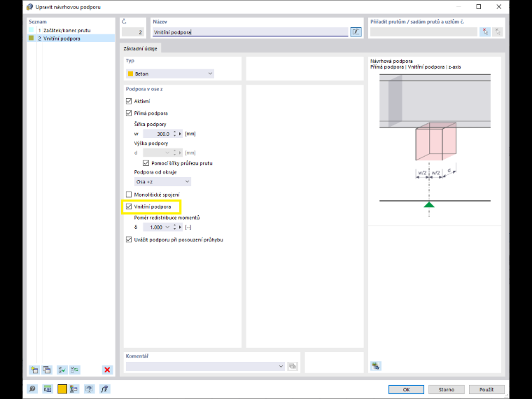Click the arrow icon next to width w
The image size is (532, 399).
[180, 134]
